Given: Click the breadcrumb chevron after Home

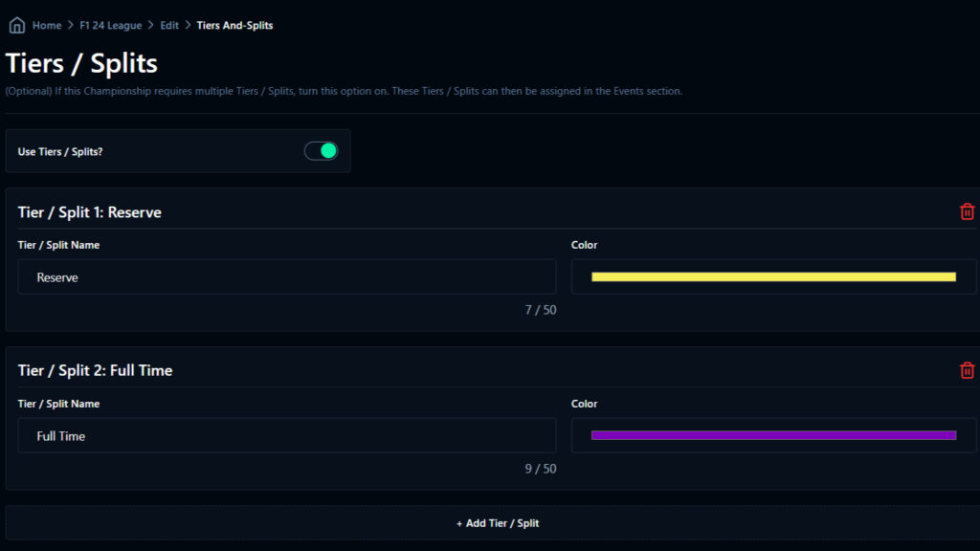Looking at the screenshot, I should (71, 26).
